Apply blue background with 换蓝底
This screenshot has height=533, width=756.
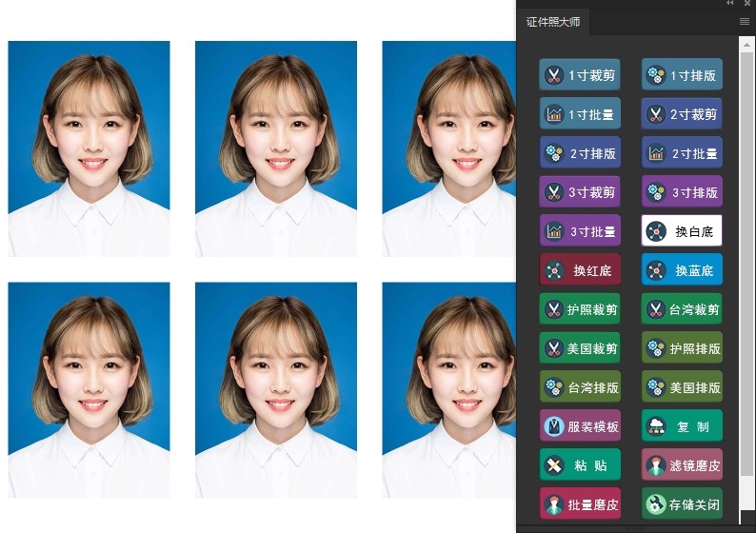tap(682, 270)
